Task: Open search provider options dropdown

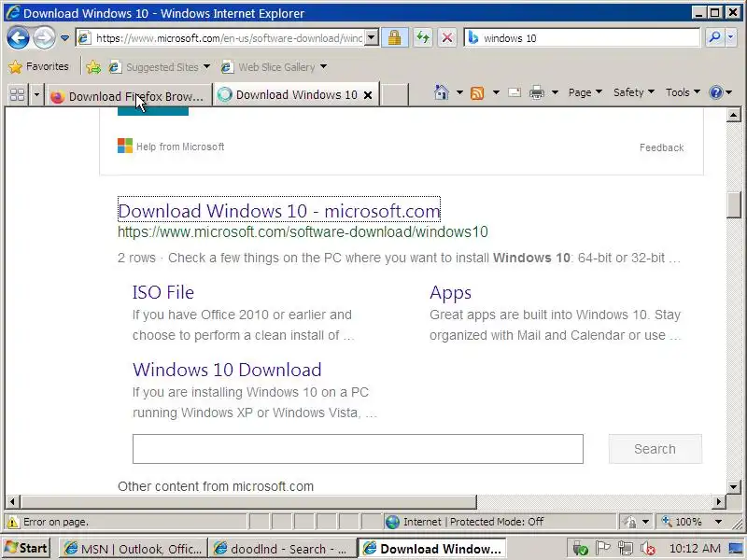Action: click(x=731, y=37)
